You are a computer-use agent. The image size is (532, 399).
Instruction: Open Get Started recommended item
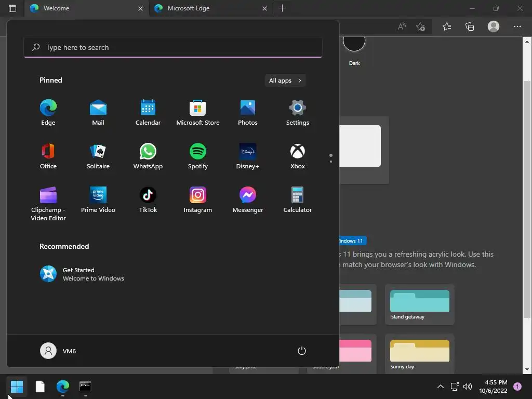[x=82, y=274]
